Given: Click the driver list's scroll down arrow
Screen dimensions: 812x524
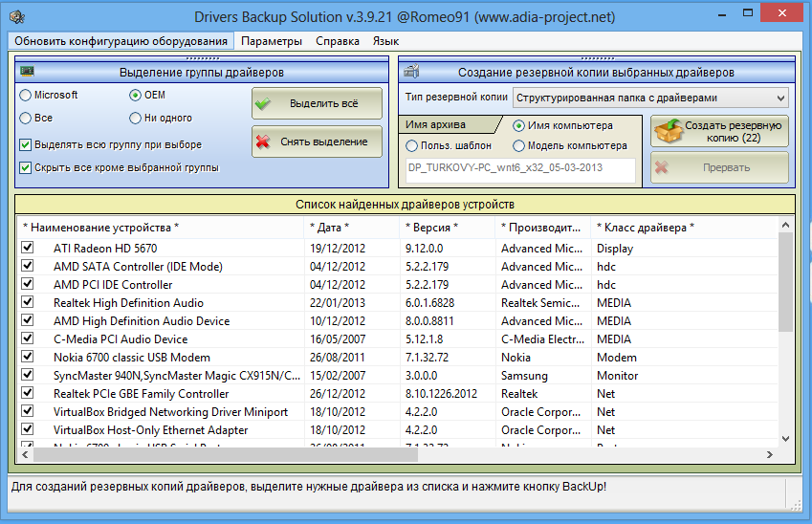Looking at the screenshot, I should [x=785, y=437].
